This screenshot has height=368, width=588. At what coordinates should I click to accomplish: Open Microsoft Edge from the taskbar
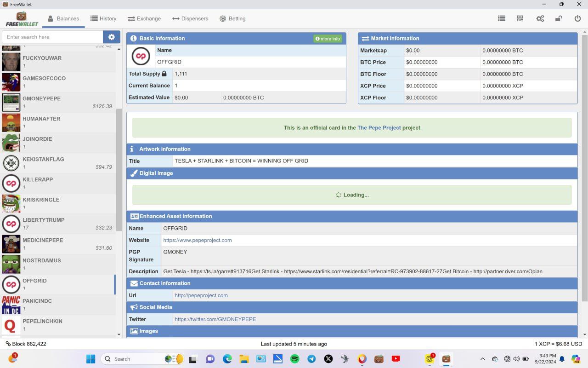pyautogui.click(x=227, y=359)
